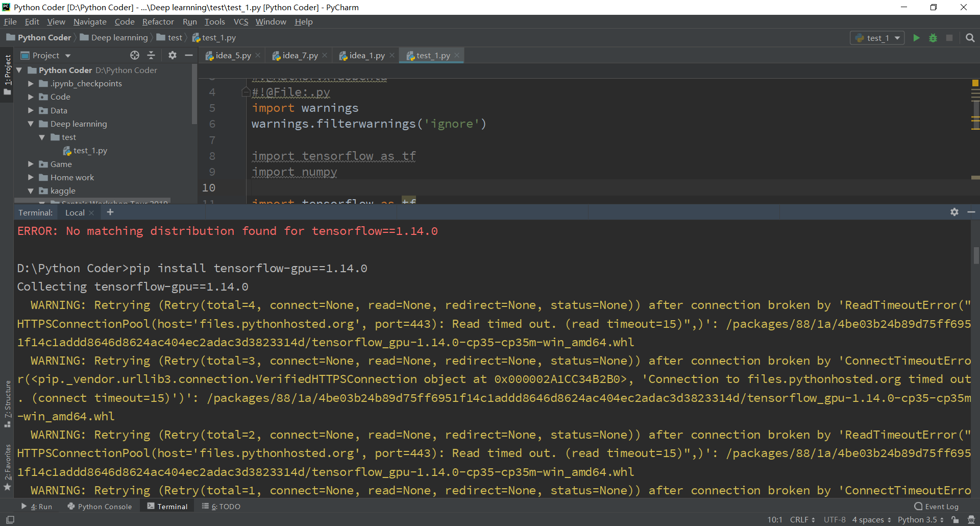Viewport: 980px width, 526px height.
Task: Select test_1.py file in project tree
Action: click(85, 151)
